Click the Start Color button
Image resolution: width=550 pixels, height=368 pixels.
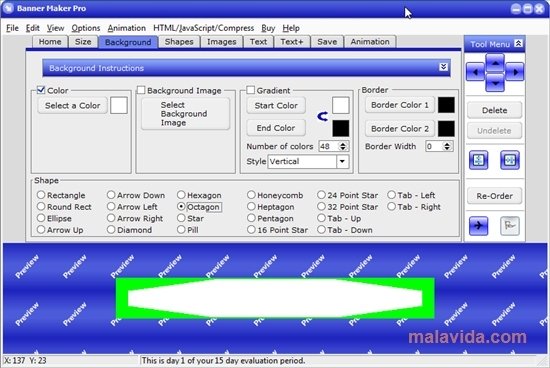[276, 105]
